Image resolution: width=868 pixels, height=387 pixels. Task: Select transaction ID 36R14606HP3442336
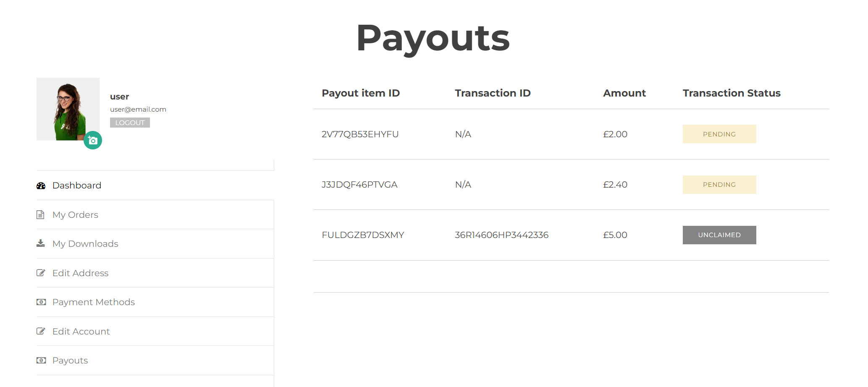[501, 235]
